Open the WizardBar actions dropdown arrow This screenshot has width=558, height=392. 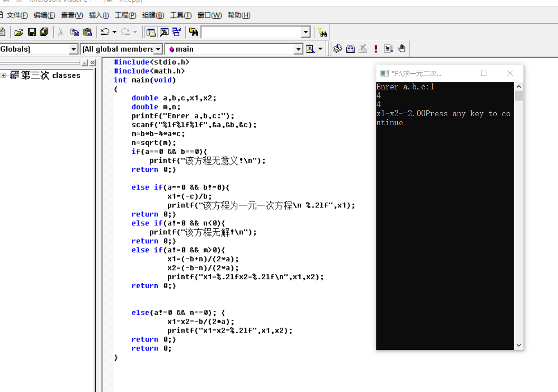coord(320,49)
